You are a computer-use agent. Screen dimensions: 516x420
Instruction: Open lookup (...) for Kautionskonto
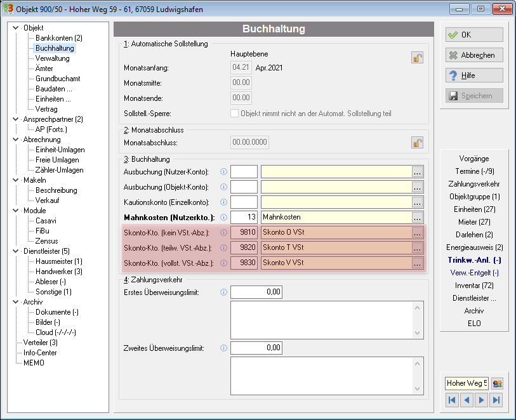(x=417, y=202)
